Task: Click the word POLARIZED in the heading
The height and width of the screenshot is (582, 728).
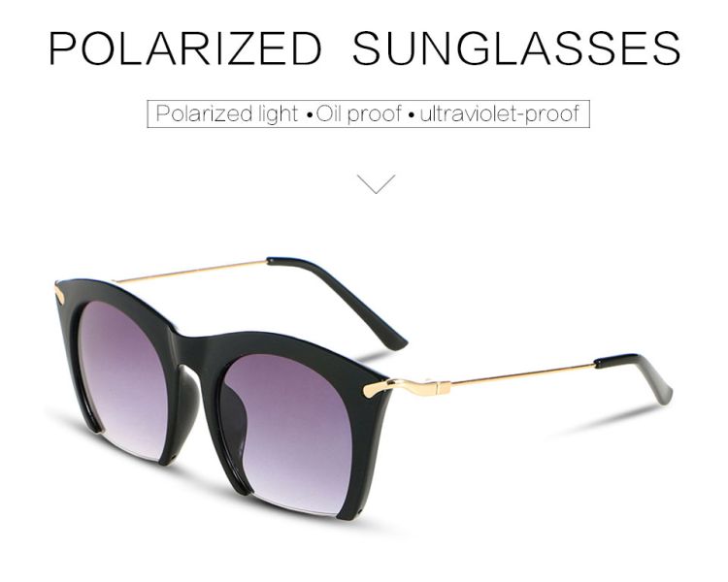Action: (x=184, y=48)
